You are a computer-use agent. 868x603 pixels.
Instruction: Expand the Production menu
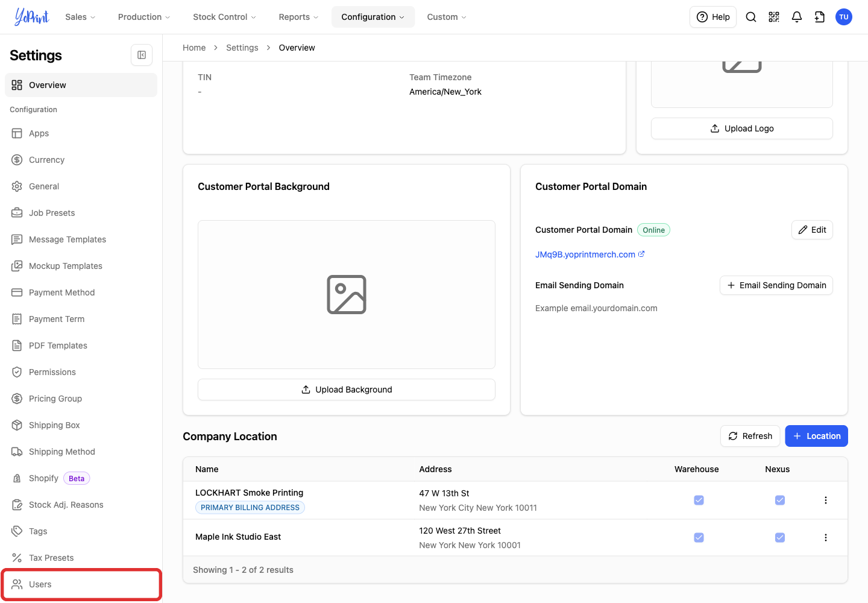click(144, 17)
